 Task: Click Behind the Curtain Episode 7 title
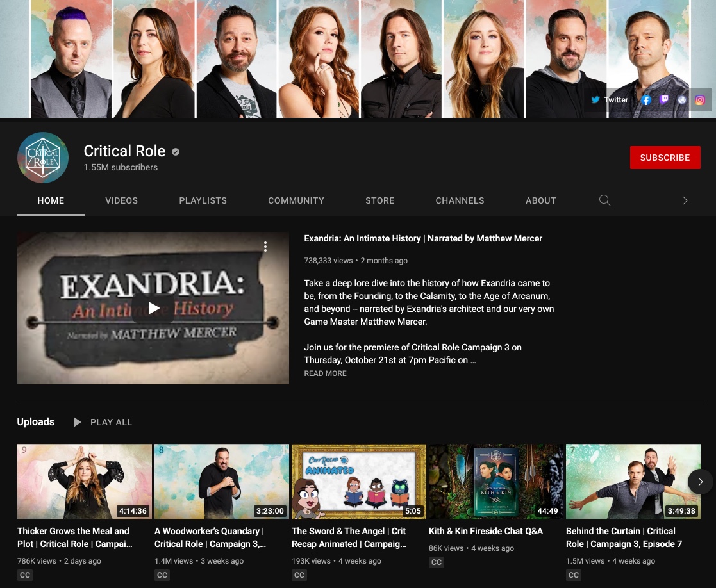pyautogui.click(x=624, y=537)
